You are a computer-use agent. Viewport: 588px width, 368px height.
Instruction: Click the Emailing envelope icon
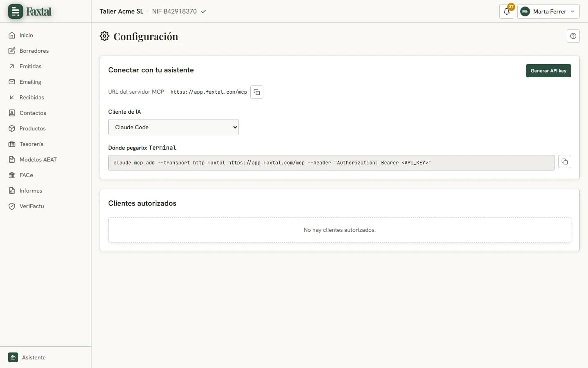click(x=12, y=82)
